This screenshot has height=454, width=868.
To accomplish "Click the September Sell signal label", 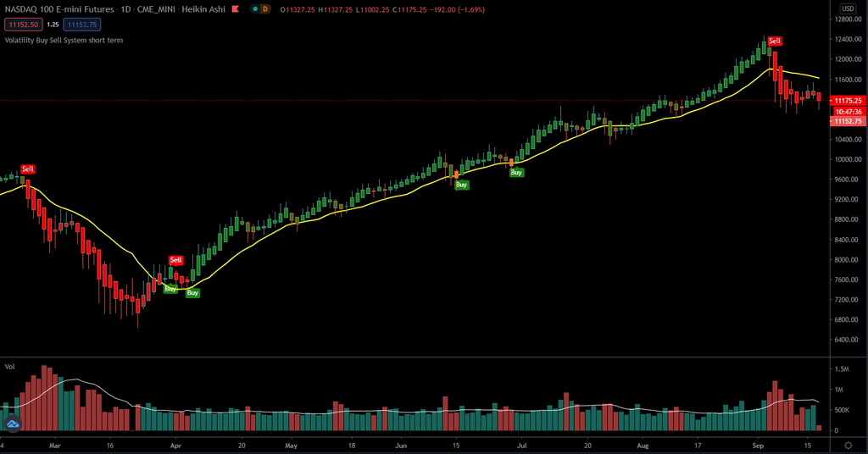I will pyautogui.click(x=775, y=41).
